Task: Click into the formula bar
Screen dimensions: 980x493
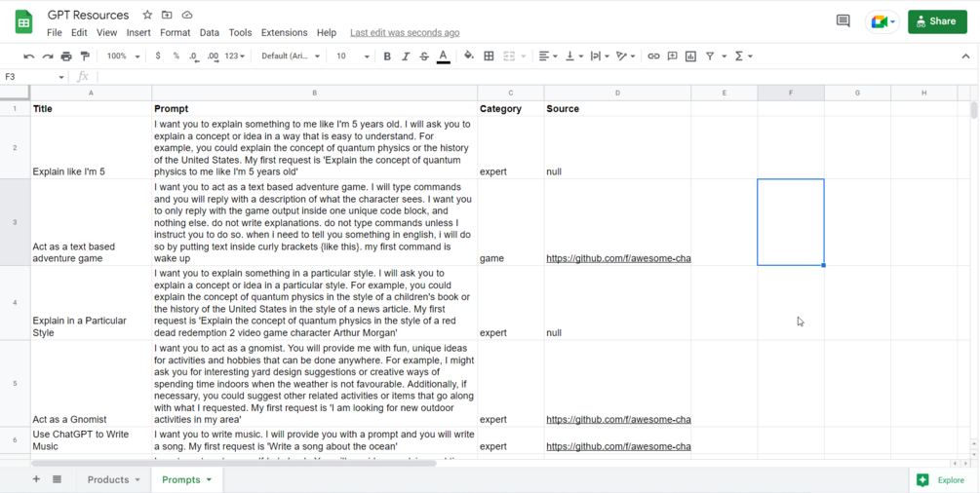Action: pyautogui.click(x=537, y=77)
